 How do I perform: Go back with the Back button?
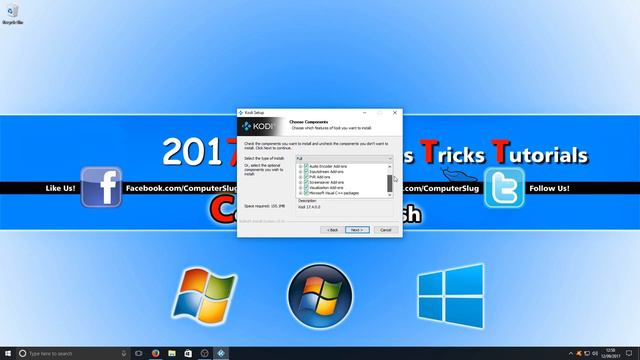click(x=332, y=230)
